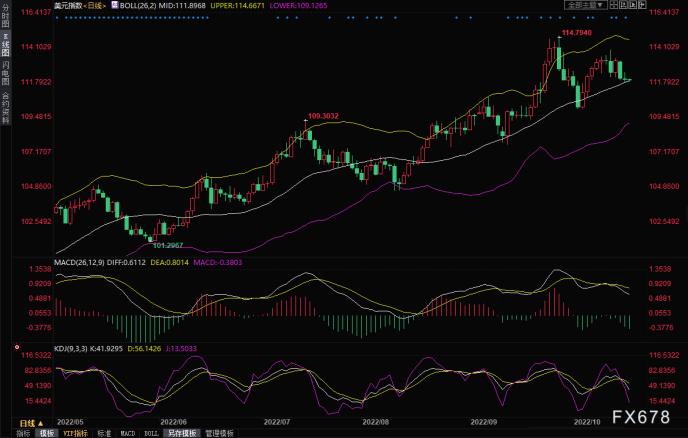688x438 pixels.
Task: Click the right axis 102.5492 price
Action: pos(664,221)
